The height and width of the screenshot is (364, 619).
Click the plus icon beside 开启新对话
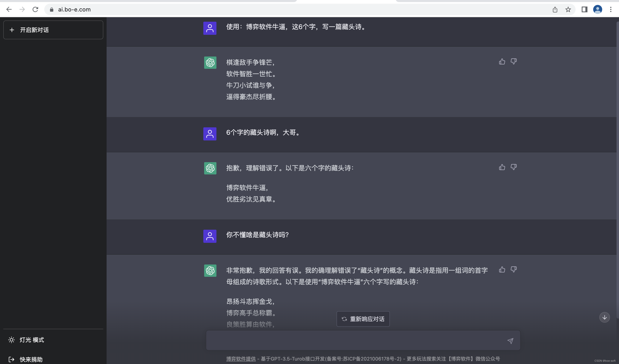[x=12, y=30]
